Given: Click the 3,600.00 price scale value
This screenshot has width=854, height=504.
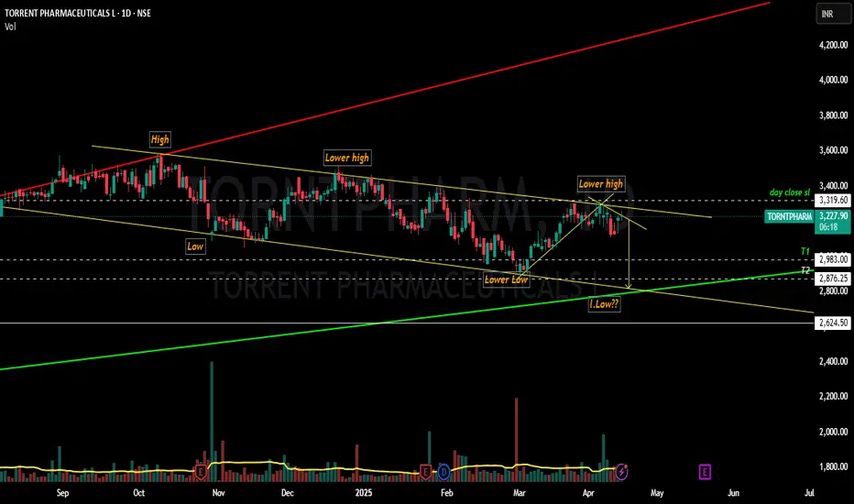Looking at the screenshot, I should click(x=833, y=150).
